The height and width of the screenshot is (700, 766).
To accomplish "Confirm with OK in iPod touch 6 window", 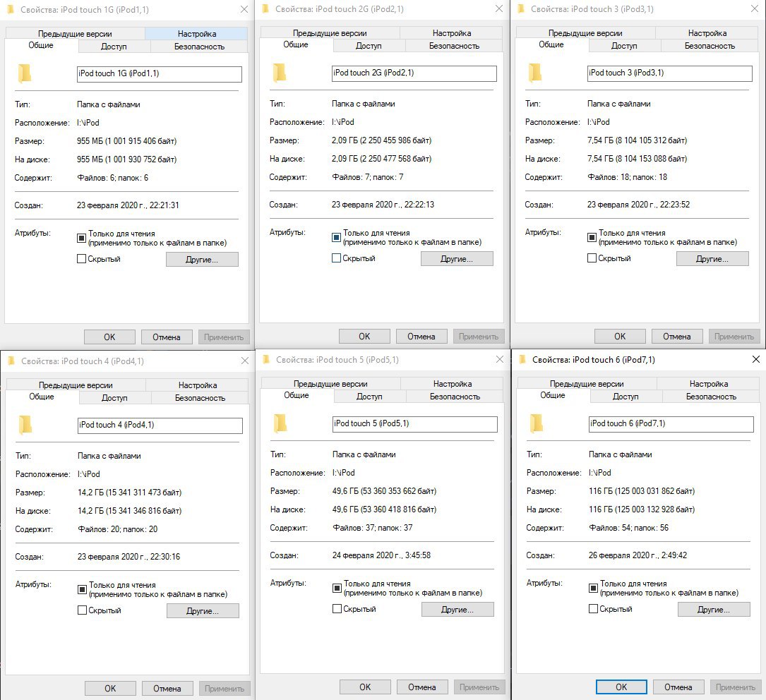I will point(621,687).
